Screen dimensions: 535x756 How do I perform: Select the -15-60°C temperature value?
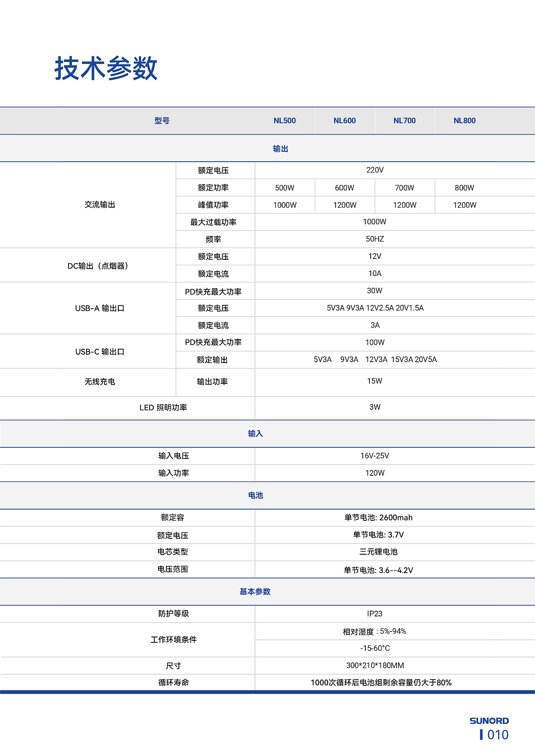[x=375, y=648]
